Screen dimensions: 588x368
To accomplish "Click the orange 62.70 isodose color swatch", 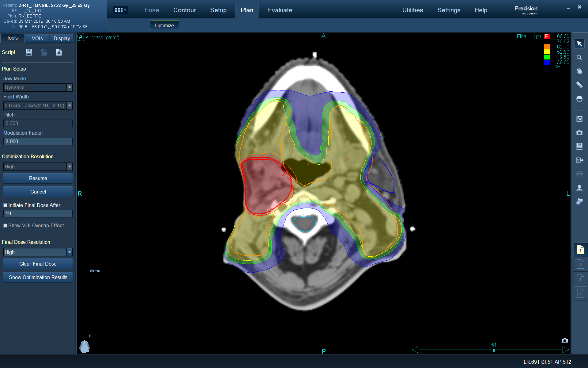I will 547,47.
